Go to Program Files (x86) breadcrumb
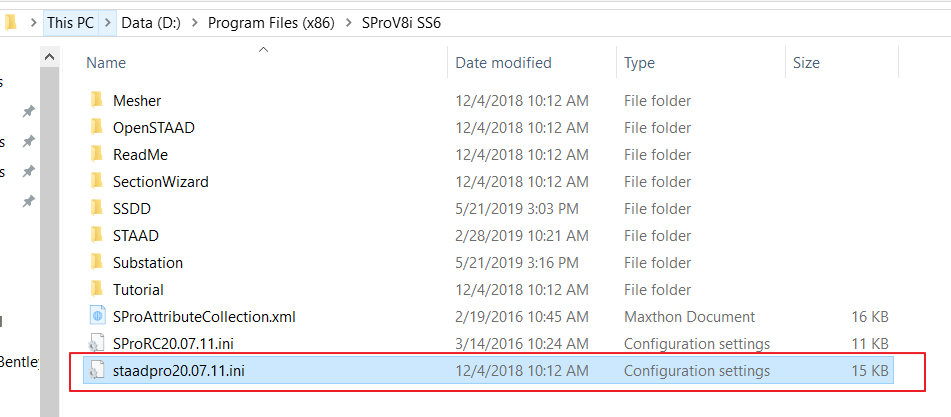This screenshot has height=417, width=951. tap(270, 22)
